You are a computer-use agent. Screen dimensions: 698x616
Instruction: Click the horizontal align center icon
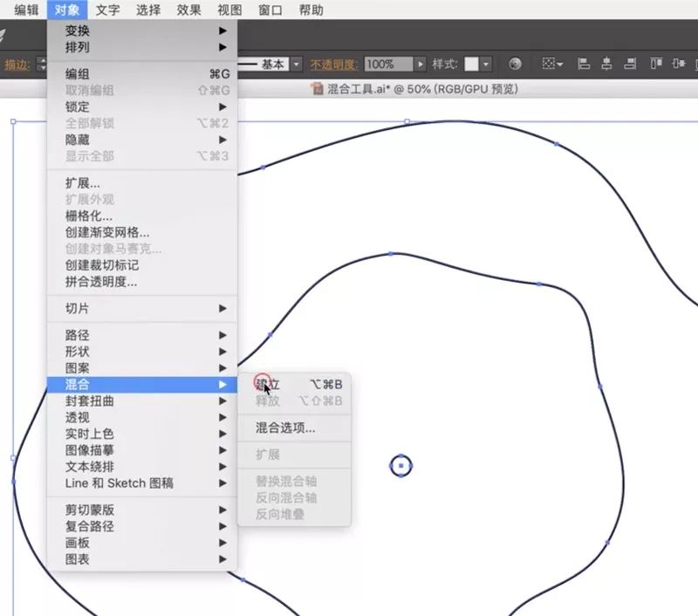606,64
